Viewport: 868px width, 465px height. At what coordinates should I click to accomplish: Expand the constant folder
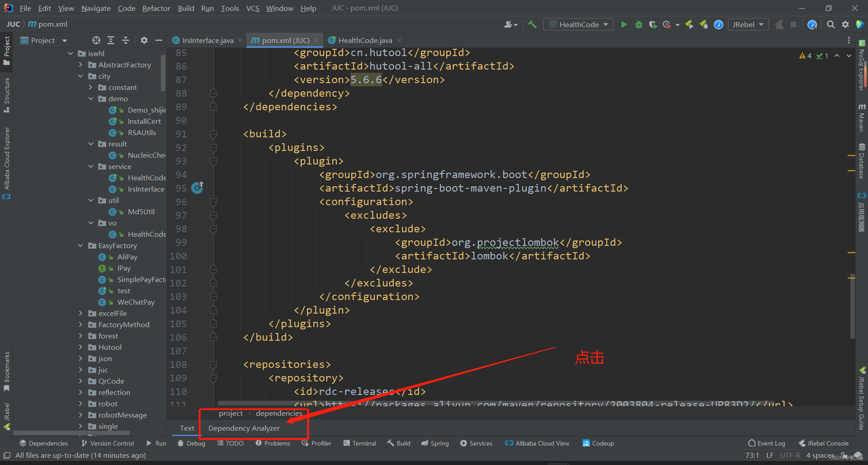coord(90,87)
